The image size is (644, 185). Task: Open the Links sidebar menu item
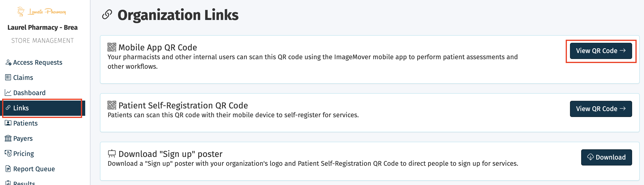(x=21, y=108)
